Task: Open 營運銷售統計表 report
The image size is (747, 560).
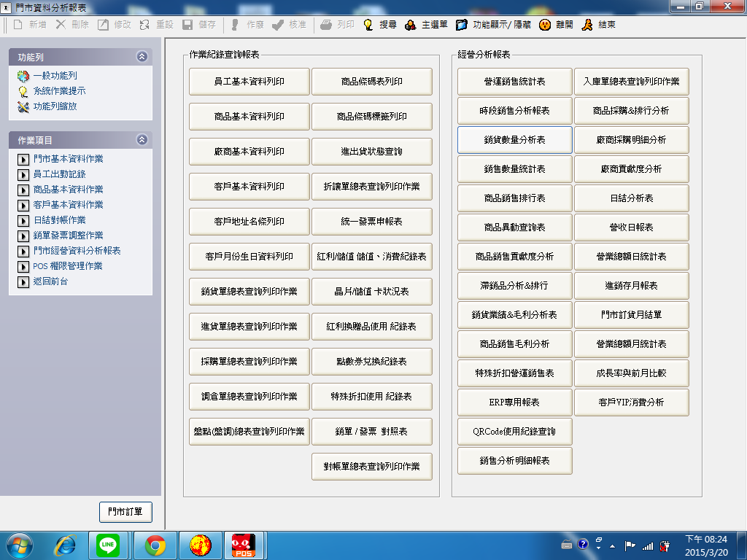Action: [514, 82]
